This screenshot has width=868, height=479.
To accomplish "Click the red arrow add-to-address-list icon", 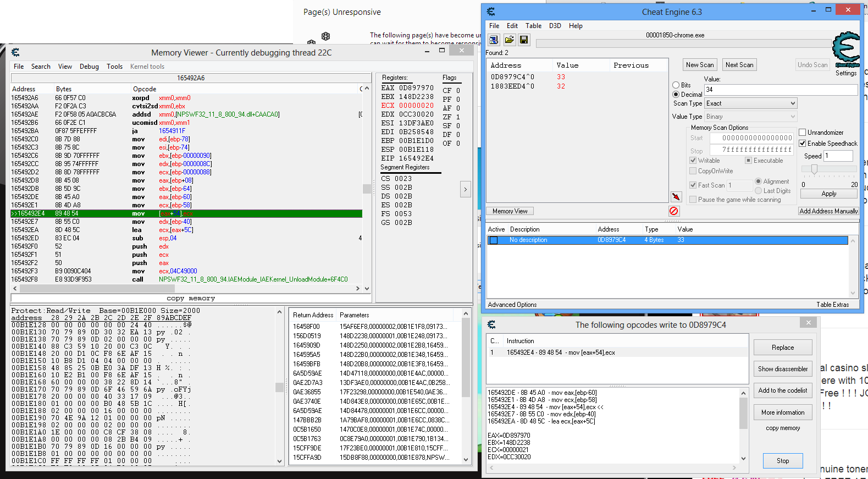I will coord(676,197).
